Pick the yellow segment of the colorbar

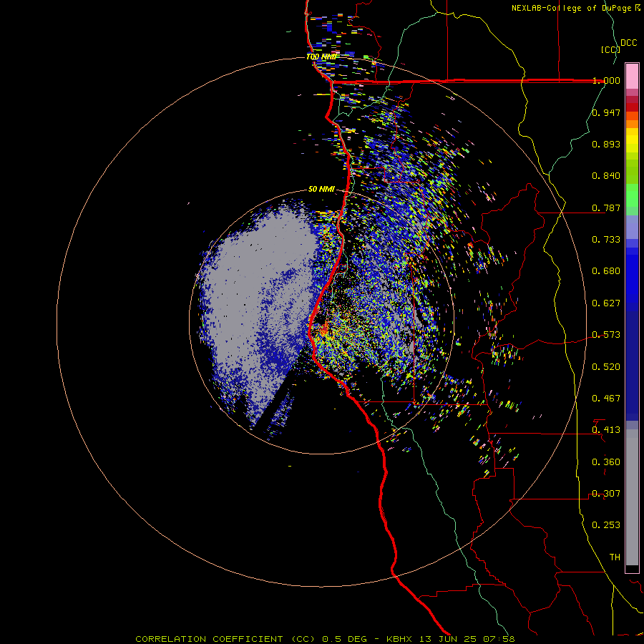click(x=632, y=140)
